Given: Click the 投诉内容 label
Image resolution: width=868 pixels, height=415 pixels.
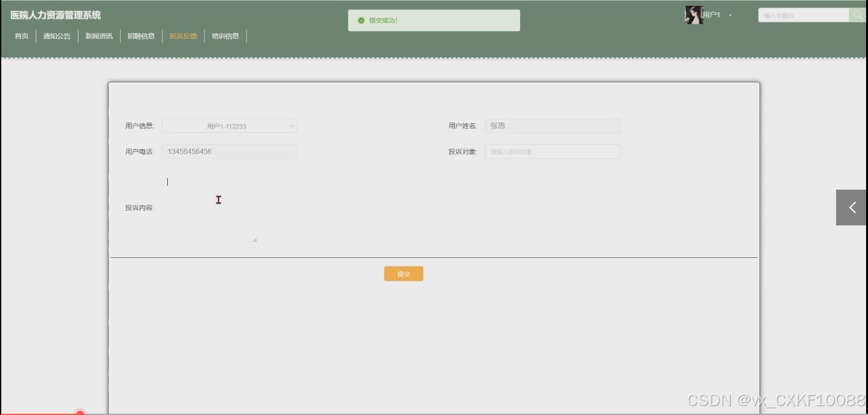Looking at the screenshot, I should (x=140, y=208).
